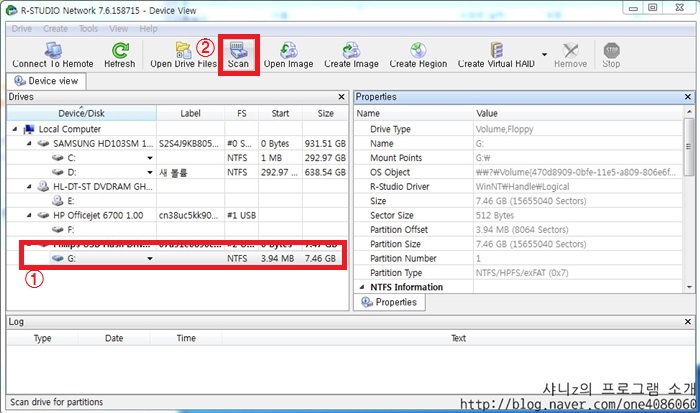Click the Label column header

(x=190, y=113)
